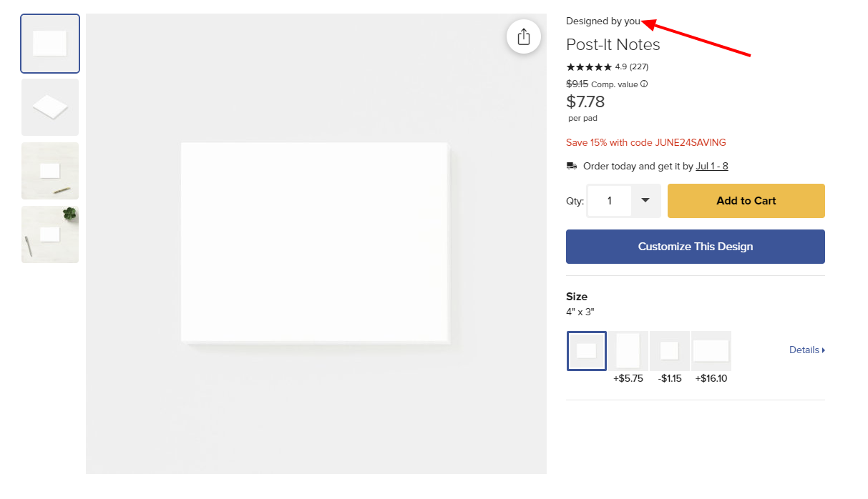Click the star rating icons

[589, 66]
